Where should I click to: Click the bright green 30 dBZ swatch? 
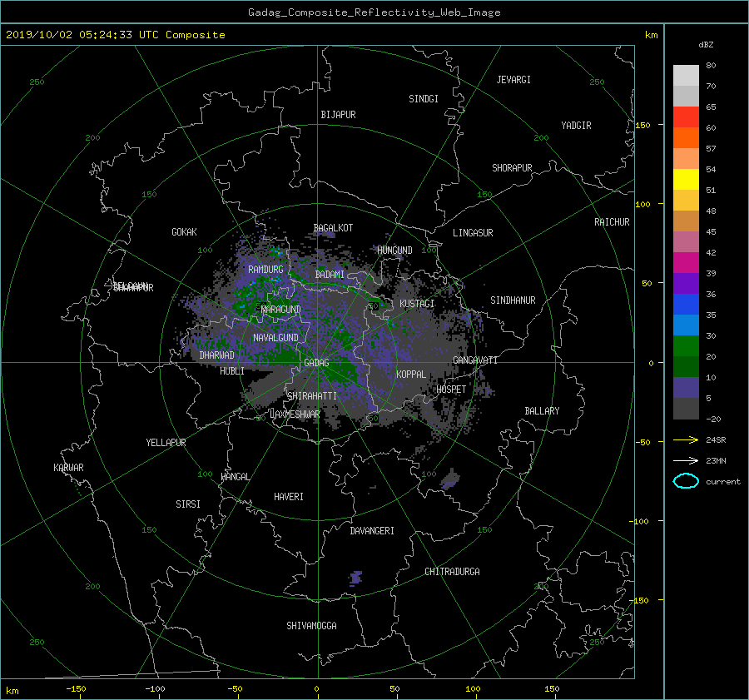[x=686, y=345]
